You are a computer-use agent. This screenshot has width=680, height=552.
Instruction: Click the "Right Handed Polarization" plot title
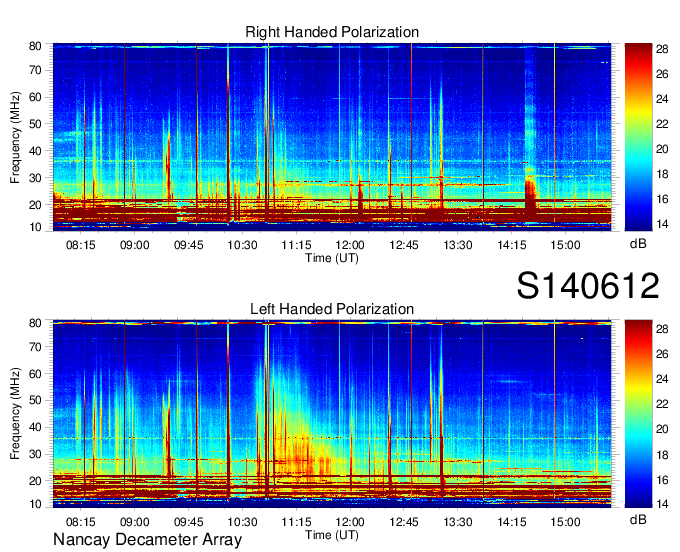click(332, 32)
